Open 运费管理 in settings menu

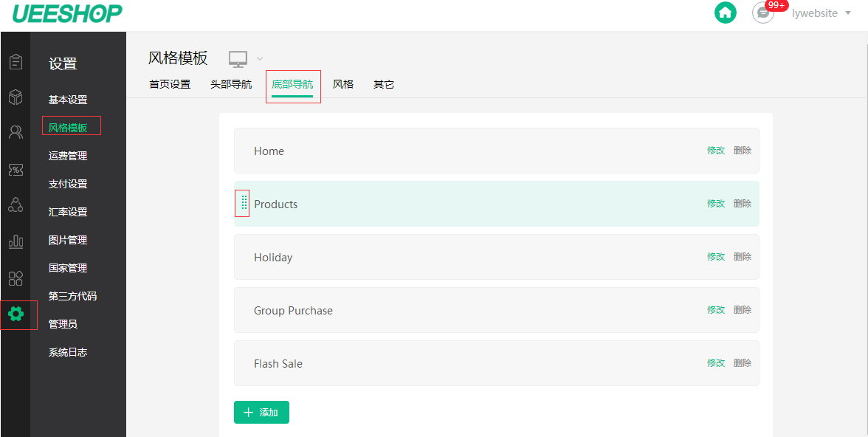[68, 156]
